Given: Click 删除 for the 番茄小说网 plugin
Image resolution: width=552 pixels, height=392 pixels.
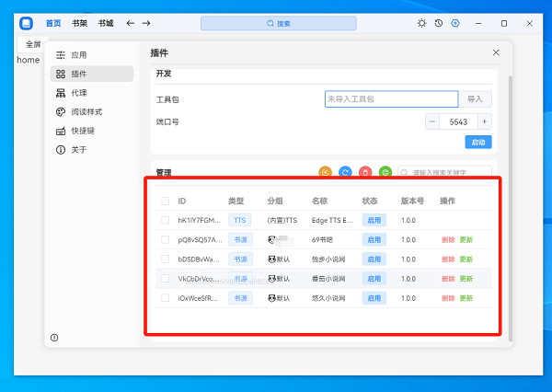Looking at the screenshot, I should (448, 279).
